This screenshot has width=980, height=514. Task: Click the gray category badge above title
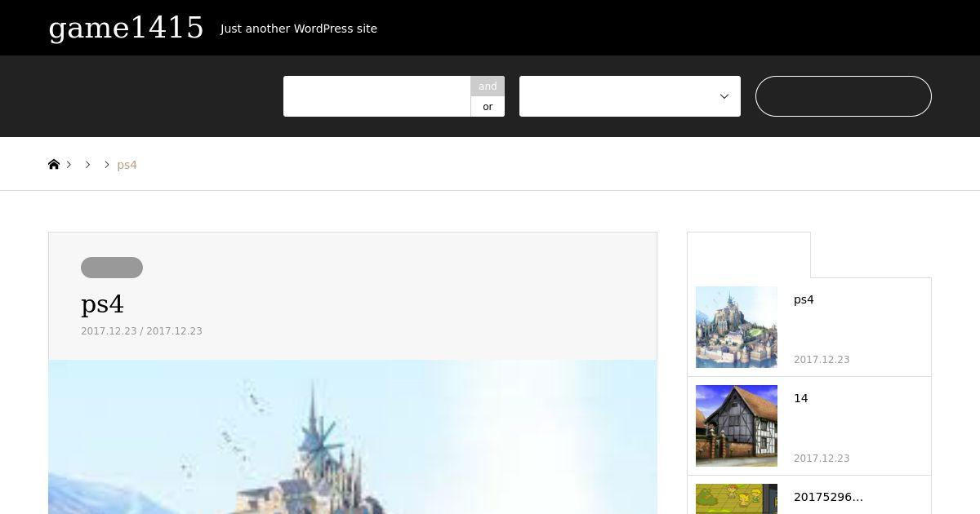tap(112, 268)
